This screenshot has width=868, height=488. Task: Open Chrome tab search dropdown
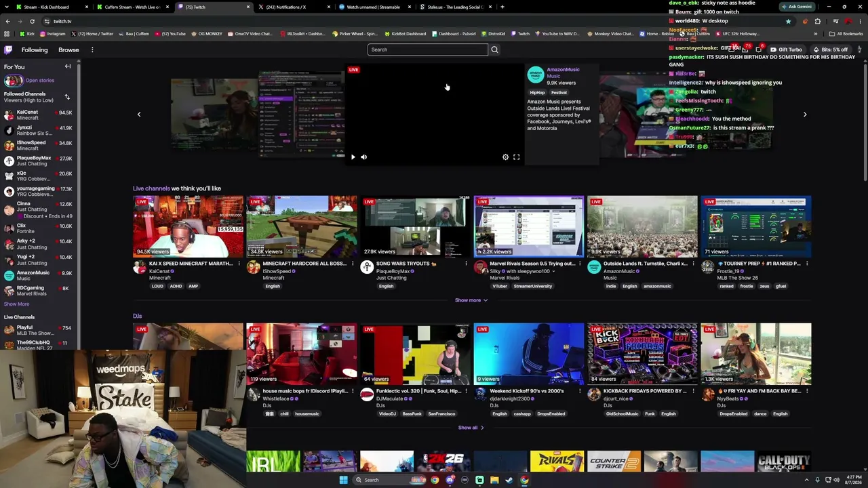tap(7, 7)
